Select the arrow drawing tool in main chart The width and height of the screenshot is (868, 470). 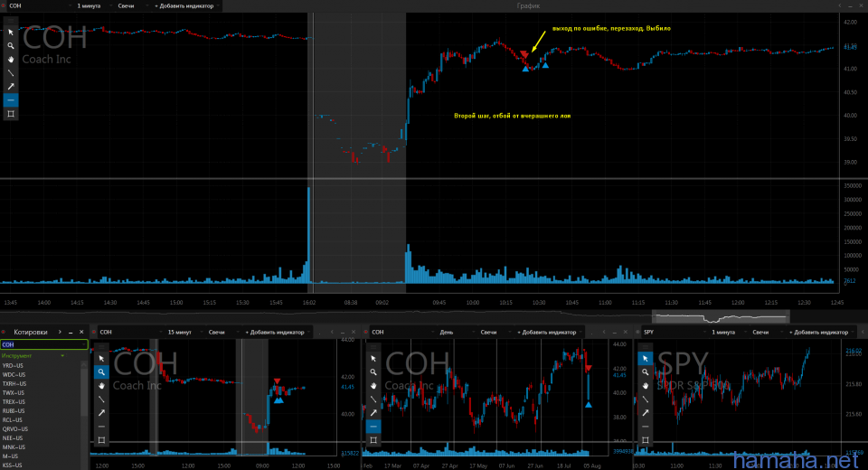tap(11, 87)
